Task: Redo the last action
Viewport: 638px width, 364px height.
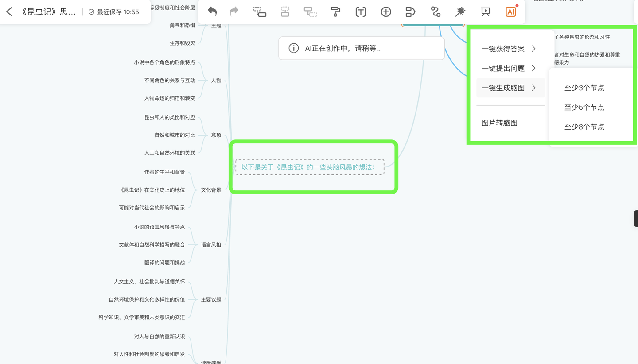Action: (234, 12)
